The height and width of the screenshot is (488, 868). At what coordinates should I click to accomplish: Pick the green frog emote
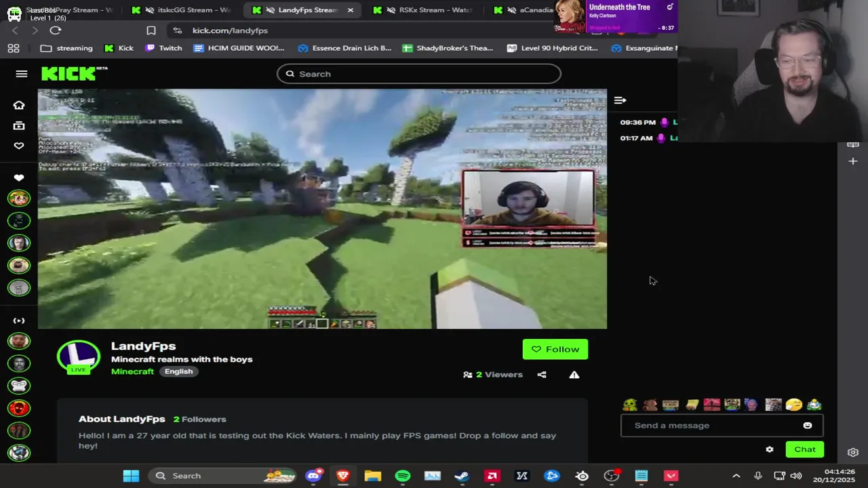point(630,405)
